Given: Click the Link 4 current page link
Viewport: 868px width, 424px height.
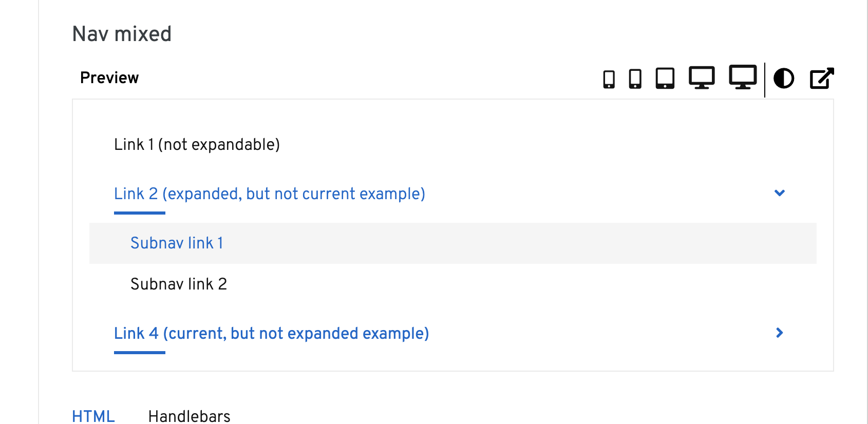Looking at the screenshot, I should point(271,333).
